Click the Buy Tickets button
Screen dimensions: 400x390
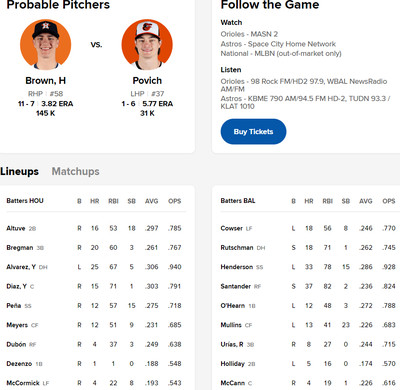[x=253, y=132]
